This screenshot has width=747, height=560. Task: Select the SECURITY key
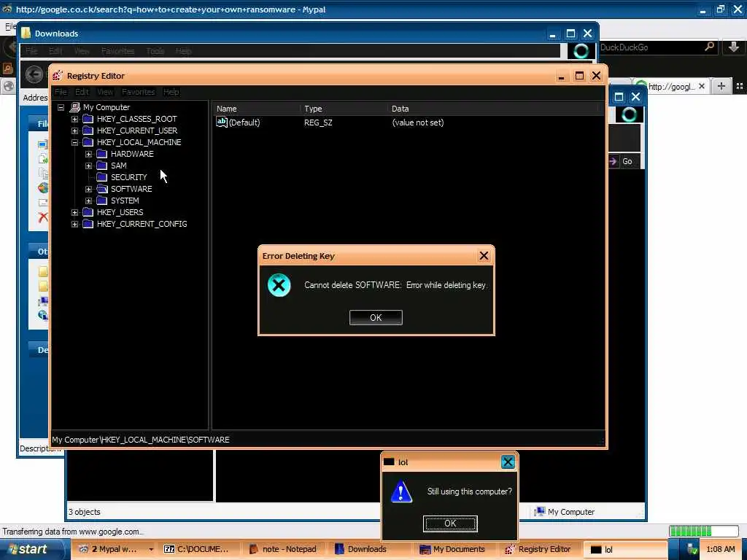pyautogui.click(x=128, y=177)
